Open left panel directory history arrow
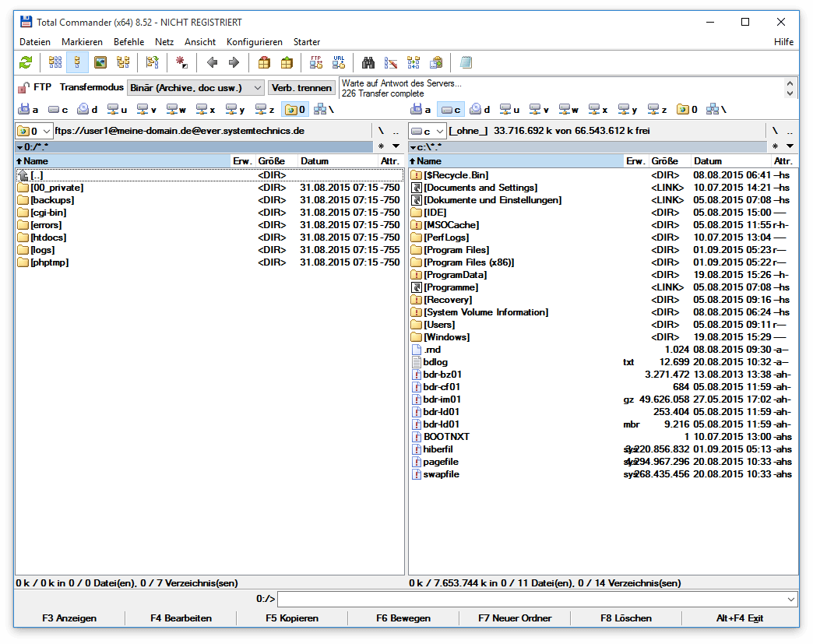This screenshot has width=813, height=644. (396, 146)
